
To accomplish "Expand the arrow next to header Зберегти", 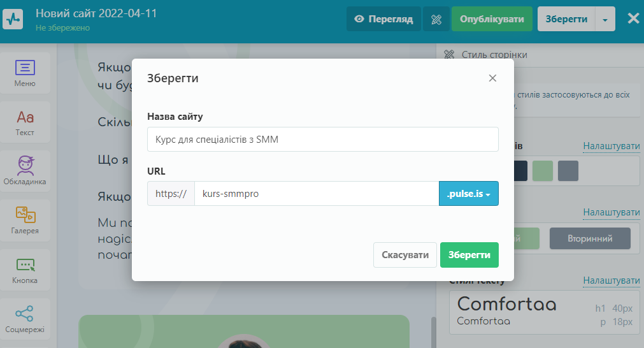I will pos(605,19).
